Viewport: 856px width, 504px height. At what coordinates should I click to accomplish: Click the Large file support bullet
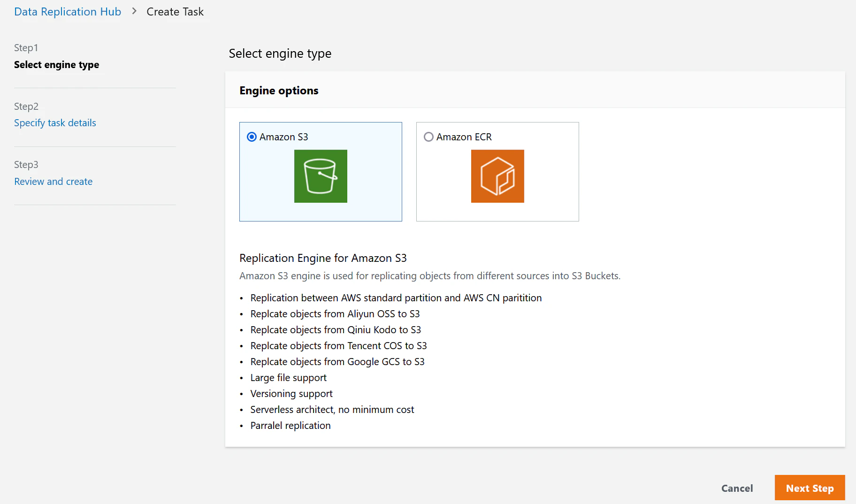(x=289, y=378)
